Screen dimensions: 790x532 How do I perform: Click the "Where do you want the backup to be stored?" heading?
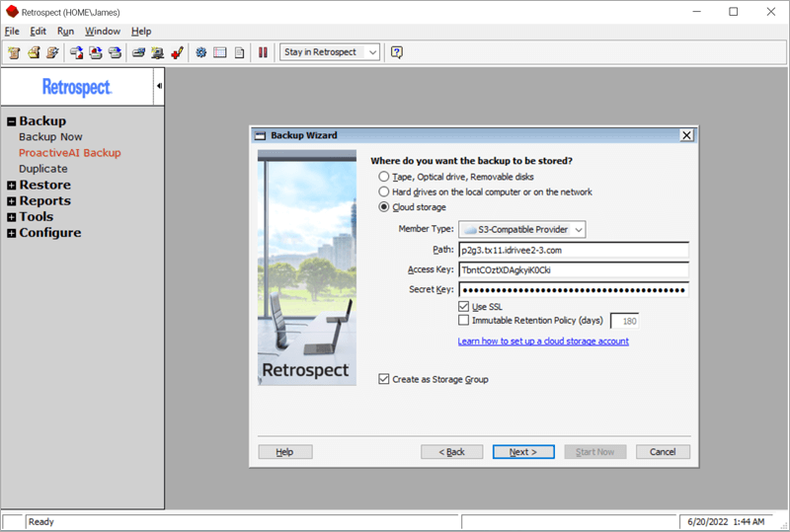[472, 161]
